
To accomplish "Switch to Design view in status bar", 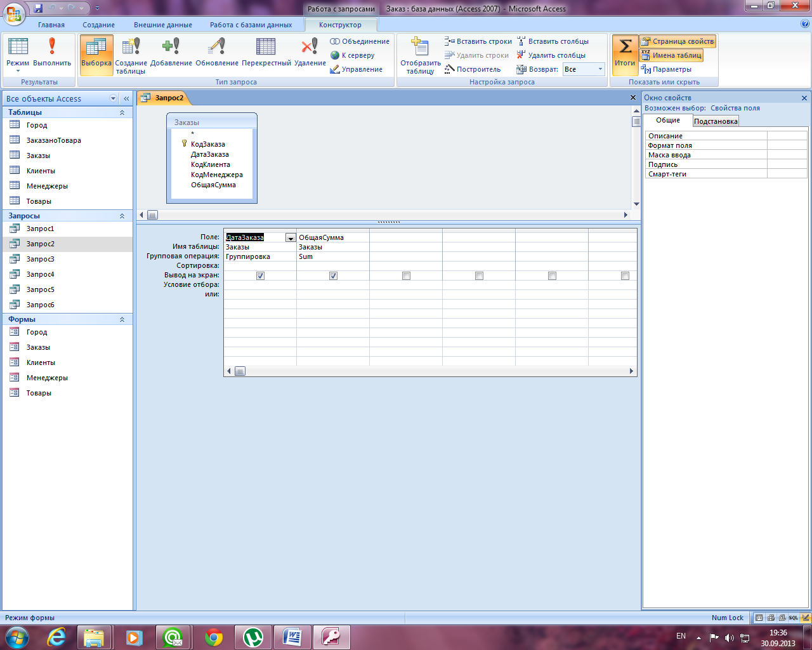I will point(805,618).
